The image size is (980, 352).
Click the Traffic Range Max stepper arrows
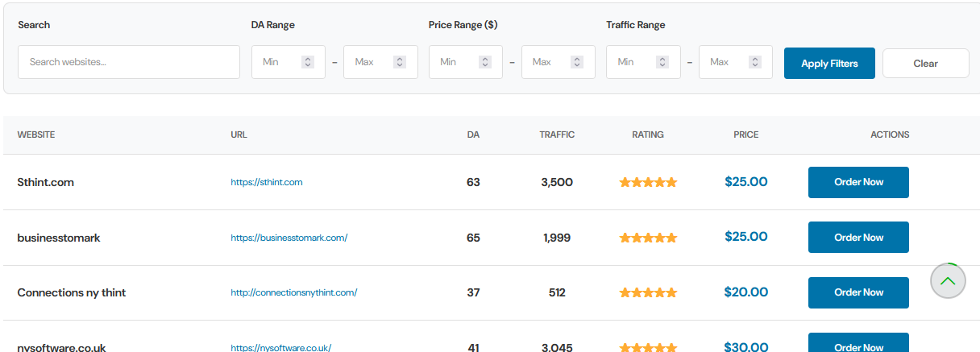754,62
